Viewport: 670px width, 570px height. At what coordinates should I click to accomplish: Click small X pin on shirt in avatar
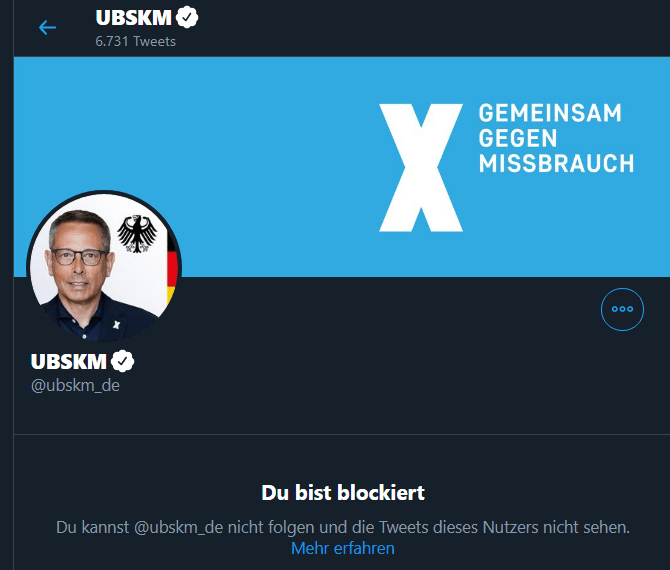tap(117, 322)
